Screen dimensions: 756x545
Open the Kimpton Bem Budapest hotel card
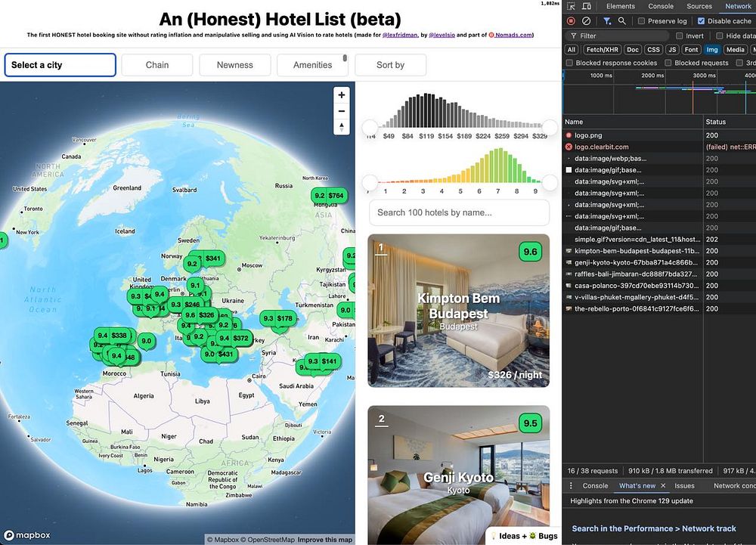point(459,311)
